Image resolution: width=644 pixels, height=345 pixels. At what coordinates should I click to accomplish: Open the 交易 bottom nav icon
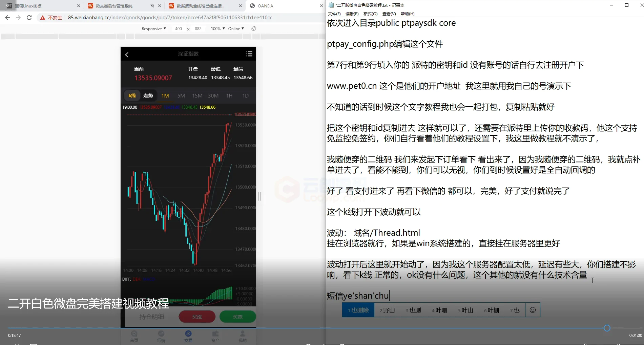tap(188, 336)
